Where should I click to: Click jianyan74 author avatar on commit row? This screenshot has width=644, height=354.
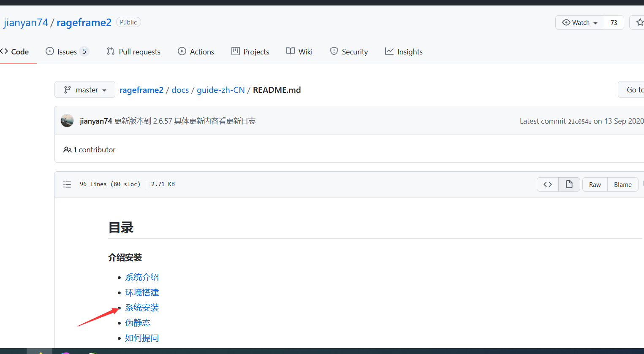(x=67, y=121)
